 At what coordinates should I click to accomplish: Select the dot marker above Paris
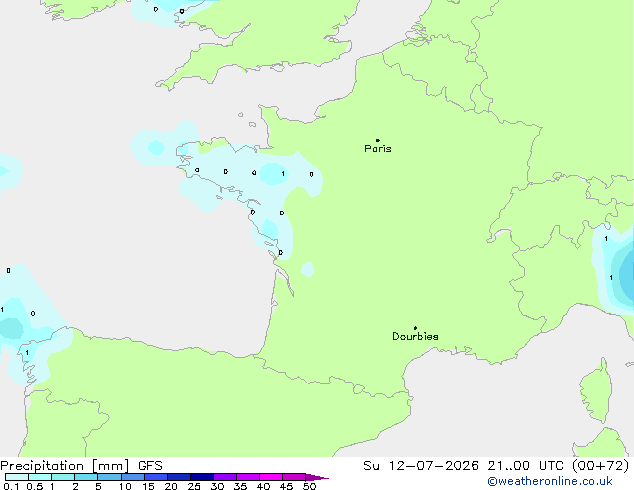click(x=378, y=140)
